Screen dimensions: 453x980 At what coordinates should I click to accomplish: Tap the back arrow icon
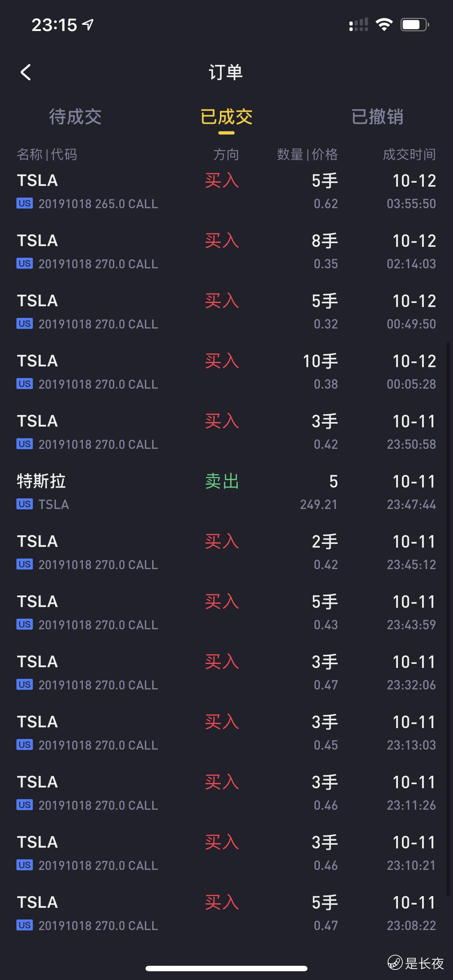(x=26, y=72)
